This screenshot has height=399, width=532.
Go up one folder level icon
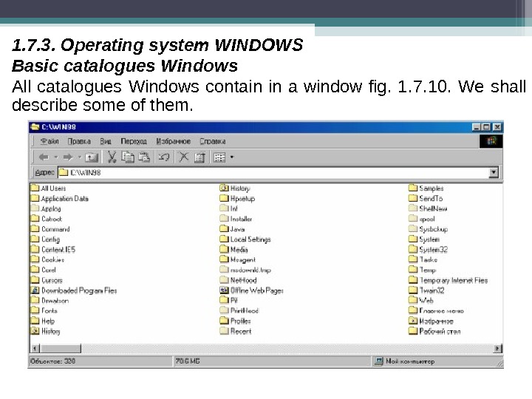tap(92, 157)
